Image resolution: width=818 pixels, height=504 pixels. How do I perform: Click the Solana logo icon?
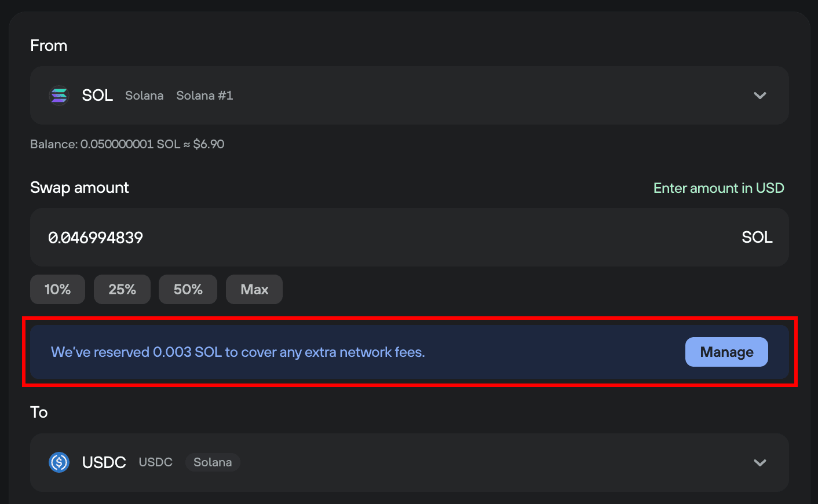pyautogui.click(x=59, y=96)
